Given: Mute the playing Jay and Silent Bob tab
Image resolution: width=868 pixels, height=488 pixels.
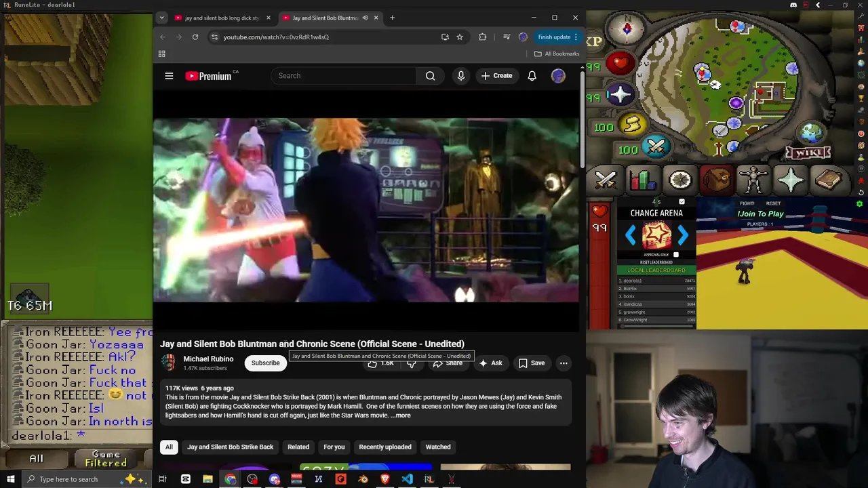Looking at the screenshot, I should tap(365, 18).
